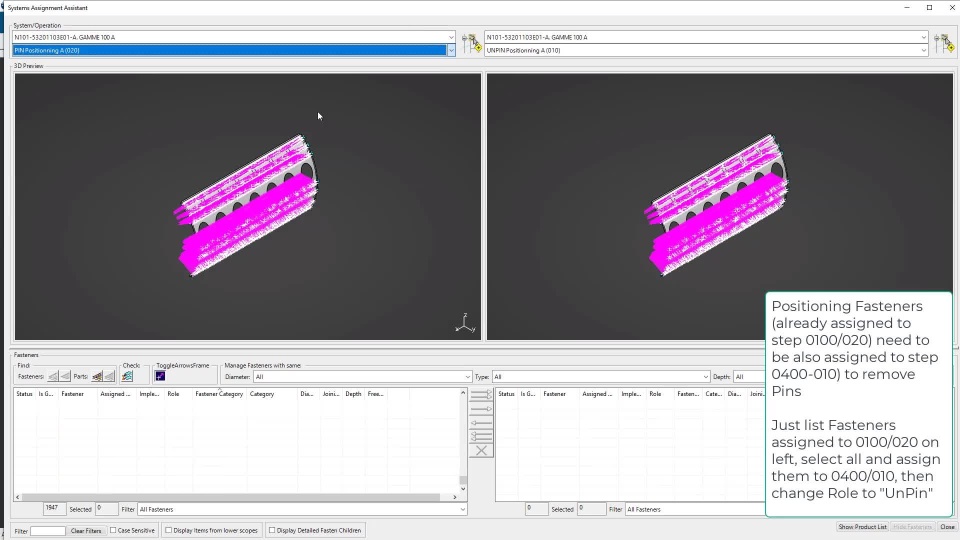Assign selected fastener to right with single-arrow button
960x540 pixels.
(481, 408)
